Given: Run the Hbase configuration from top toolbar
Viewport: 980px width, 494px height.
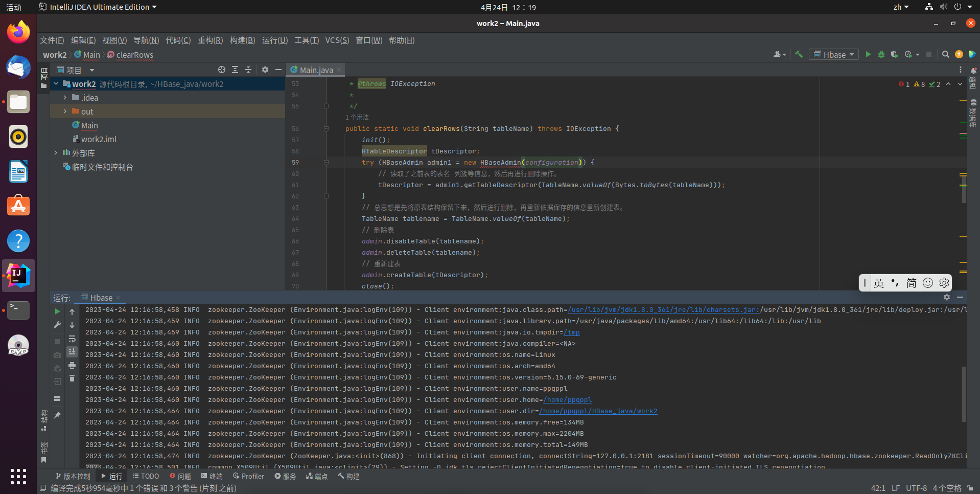Looking at the screenshot, I should [868, 54].
